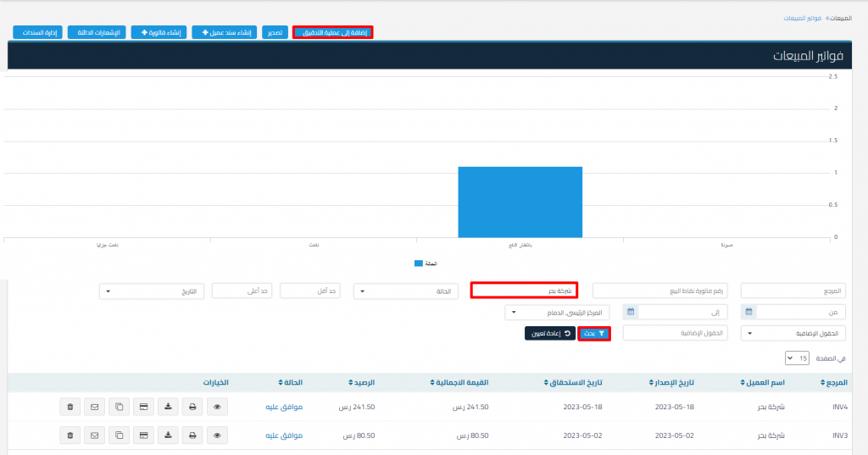Expand the التاريخ date type dropdown
The height and width of the screenshot is (455, 868).
(153, 291)
